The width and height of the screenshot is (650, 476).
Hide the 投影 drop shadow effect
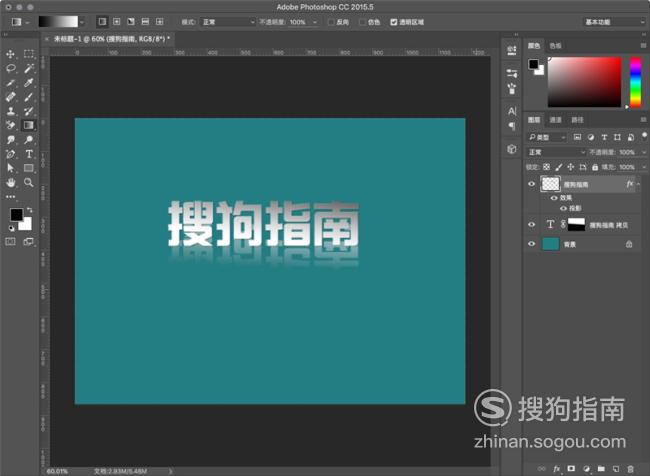(x=563, y=208)
